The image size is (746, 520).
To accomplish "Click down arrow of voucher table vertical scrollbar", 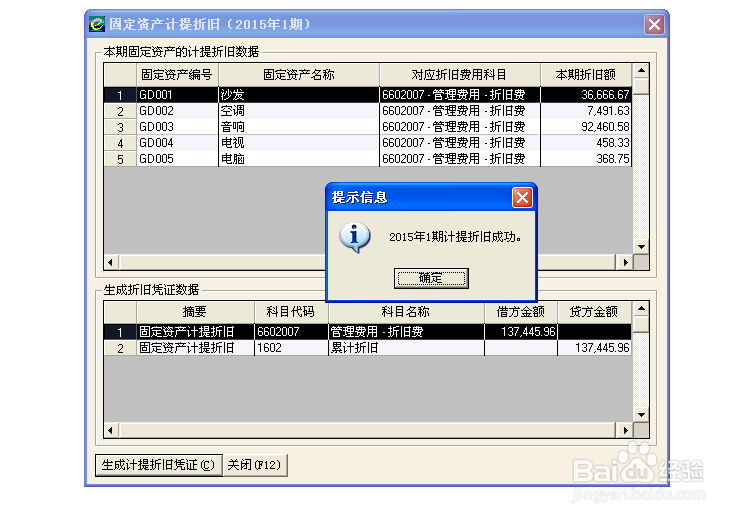I will (641, 415).
